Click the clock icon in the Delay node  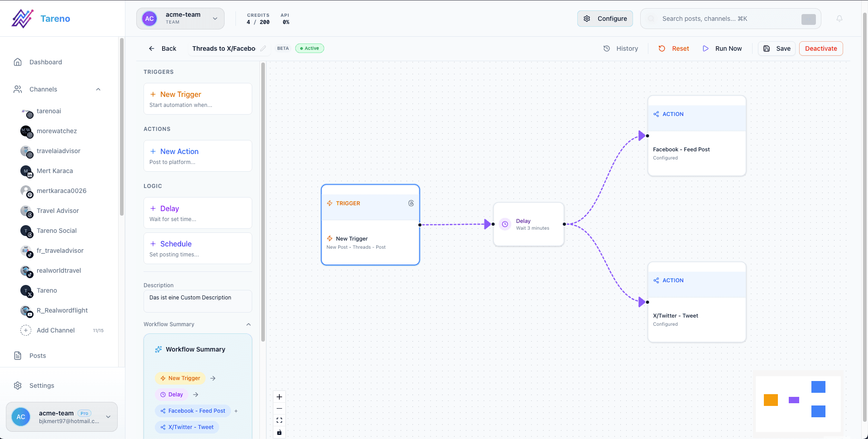[x=505, y=224]
